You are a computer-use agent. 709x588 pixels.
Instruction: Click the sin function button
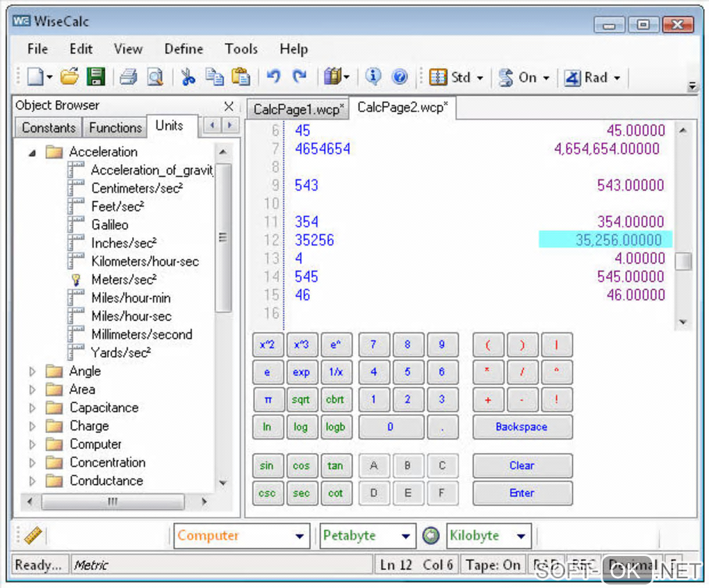[x=267, y=466]
